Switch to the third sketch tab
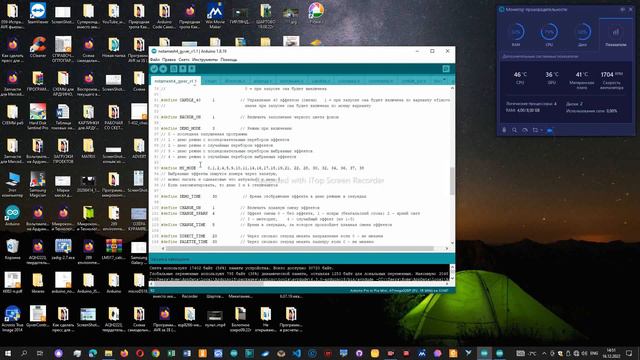640x360 pixels. pyautogui.click(x=235, y=81)
